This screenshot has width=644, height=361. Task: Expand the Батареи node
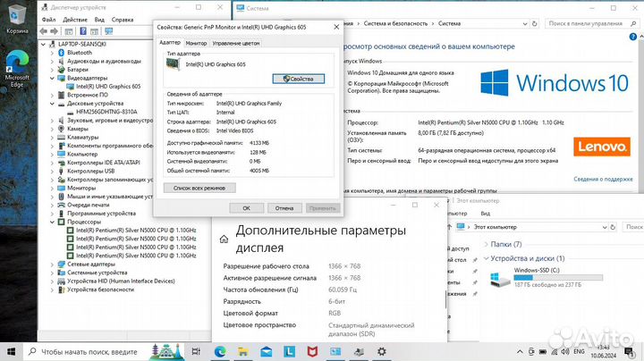tap(52, 70)
